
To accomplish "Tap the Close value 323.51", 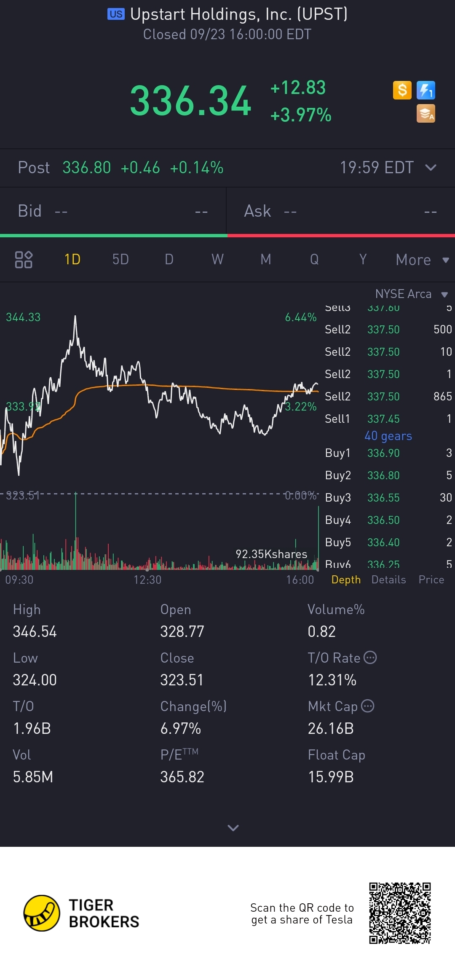I will pyautogui.click(x=182, y=680).
